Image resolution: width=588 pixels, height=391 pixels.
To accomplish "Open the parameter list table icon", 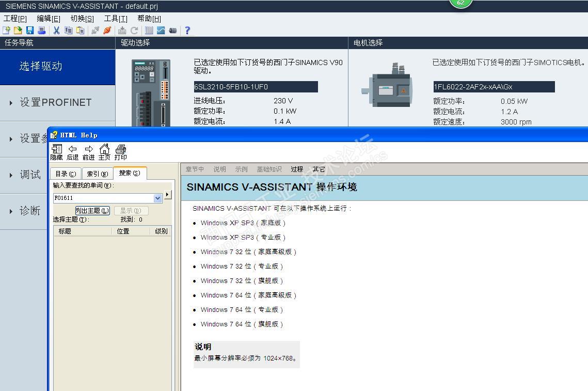I will pos(149,30).
